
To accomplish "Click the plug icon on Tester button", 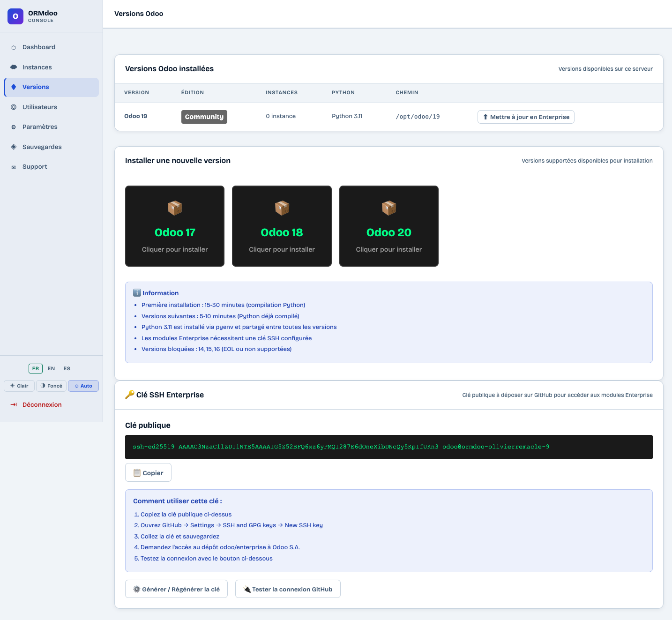I will click(247, 589).
